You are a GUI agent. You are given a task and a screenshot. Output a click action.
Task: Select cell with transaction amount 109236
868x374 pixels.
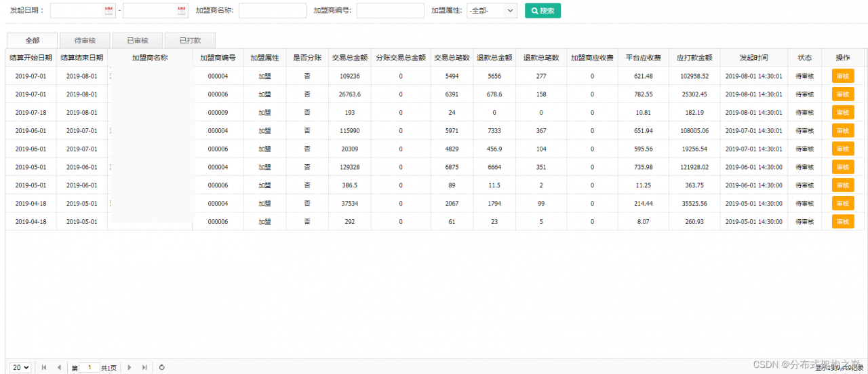click(350, 76)
